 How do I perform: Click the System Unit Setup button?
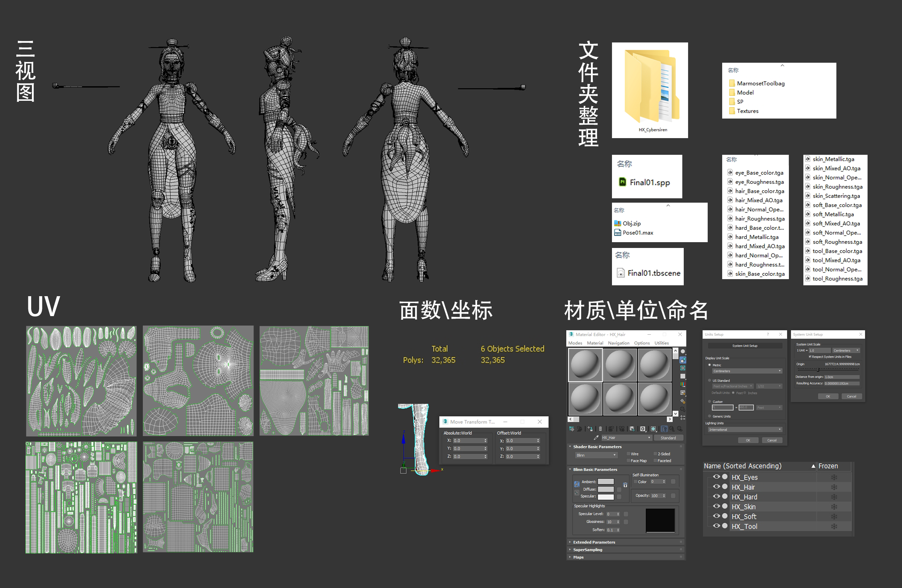pyautogui.click(x=745, y=346)
